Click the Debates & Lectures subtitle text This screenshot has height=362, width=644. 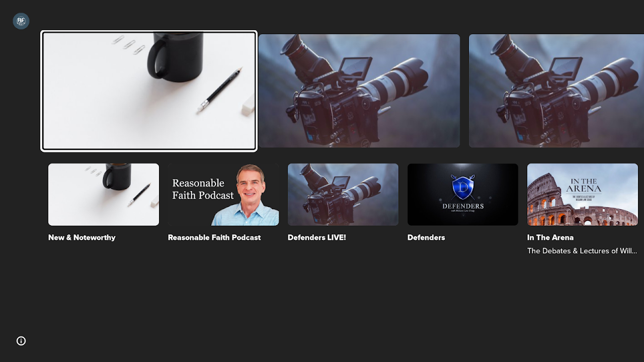[x=582, y=251]
